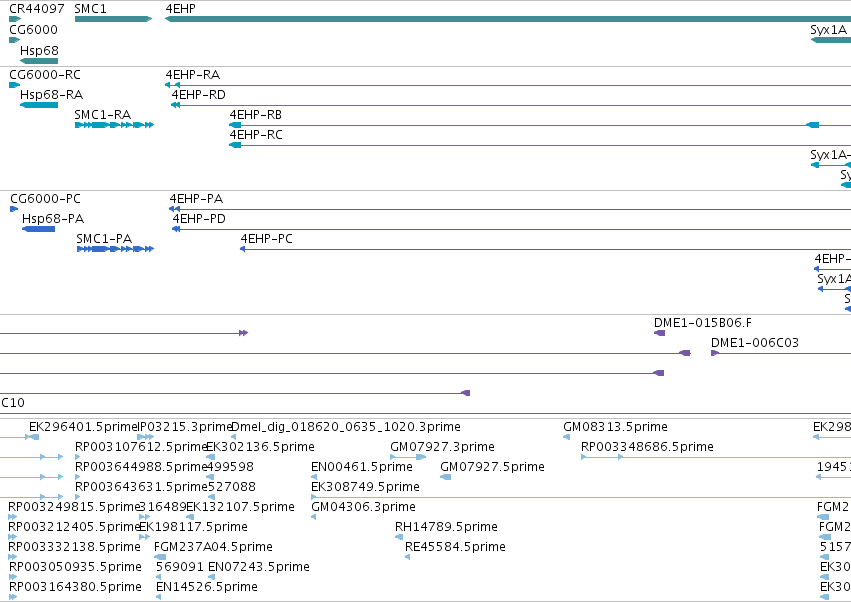The width and height of the screenshot is (851, 602).
Task: Select the RP003050935.5prime EST label
Action: [75, 567]
